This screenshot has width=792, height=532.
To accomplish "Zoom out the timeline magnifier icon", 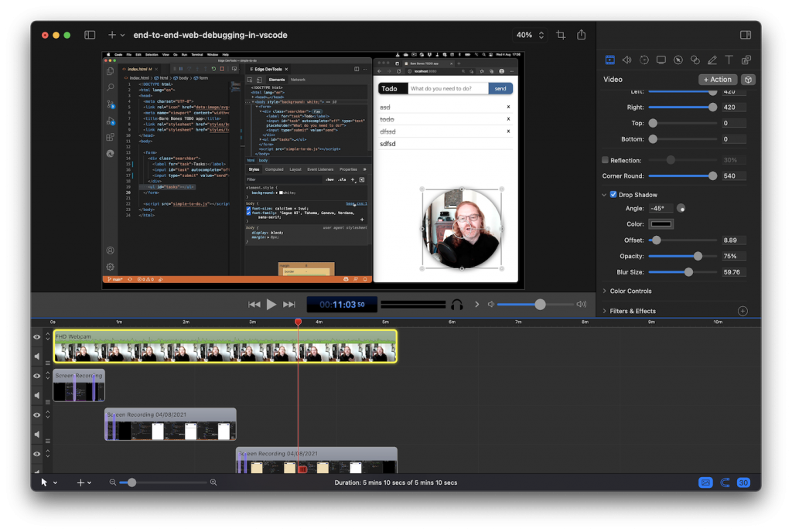I will 113,483.
